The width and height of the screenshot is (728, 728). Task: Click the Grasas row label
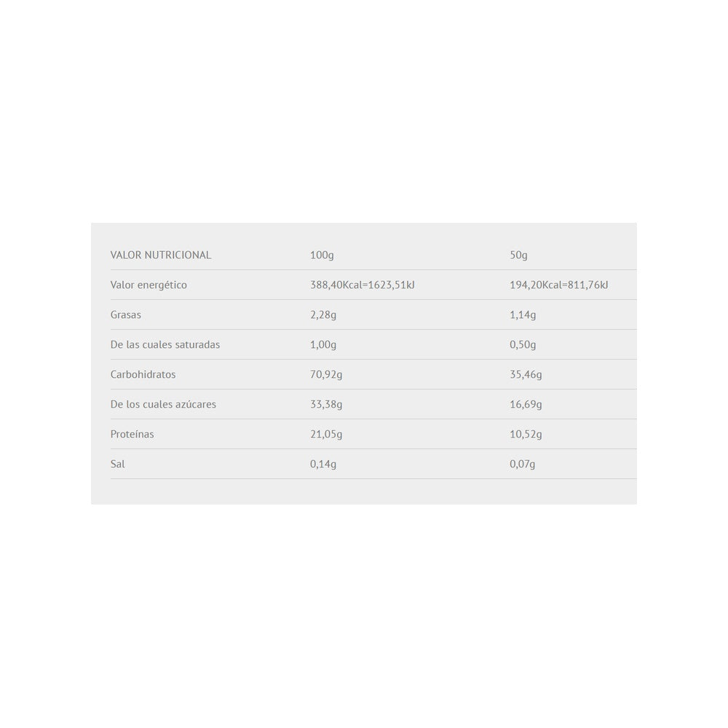click(x=125, y=314)
